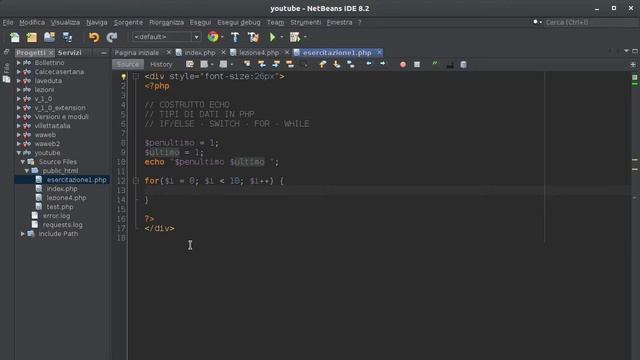Click the editor split plus button
The height and width of the screenshot is (360, 640).
click(x=633, y=64)
